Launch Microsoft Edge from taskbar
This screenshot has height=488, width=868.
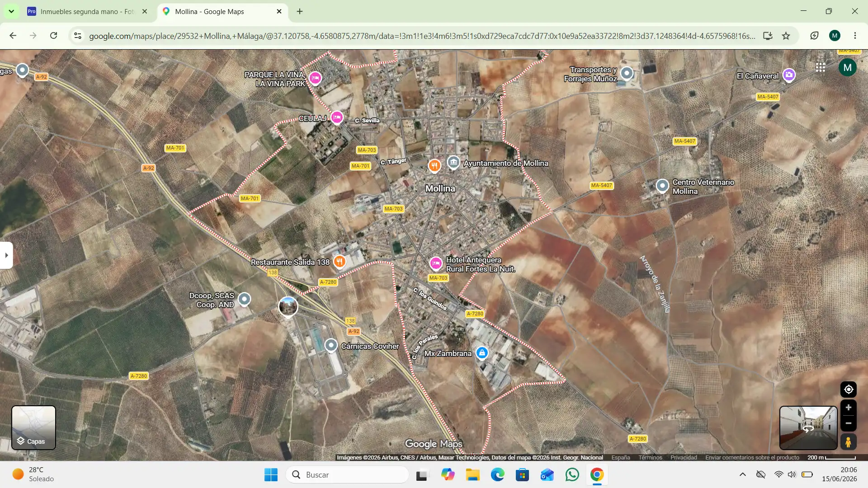click(497, 475)
